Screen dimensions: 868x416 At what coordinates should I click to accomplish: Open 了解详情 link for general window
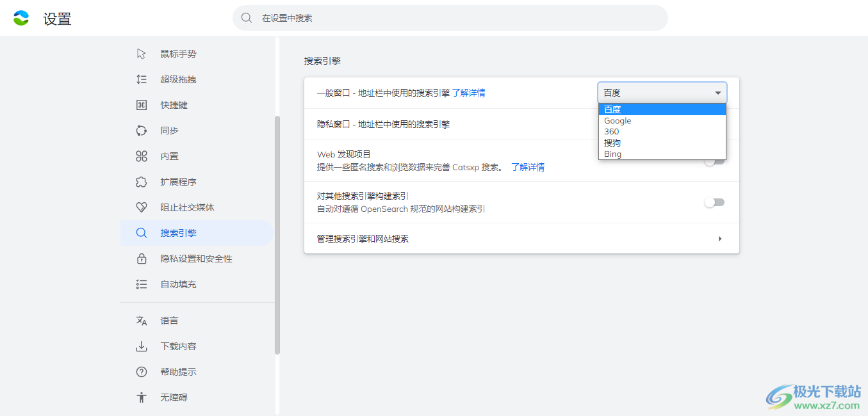click(x=469, y=93)
